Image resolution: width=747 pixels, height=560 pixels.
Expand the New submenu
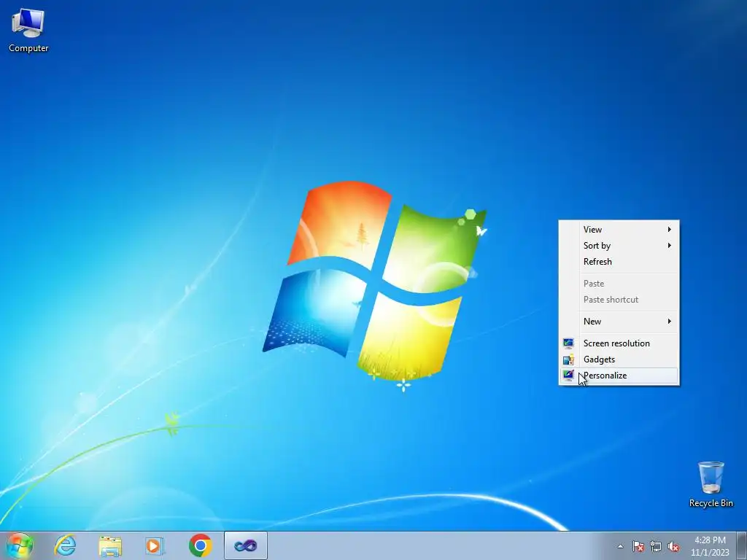(619, 322)
